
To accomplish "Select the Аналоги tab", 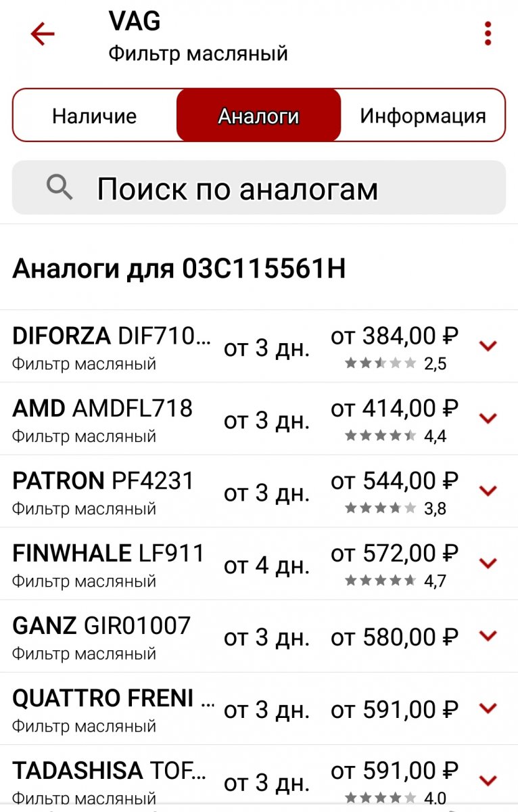I will coord(258,116).
